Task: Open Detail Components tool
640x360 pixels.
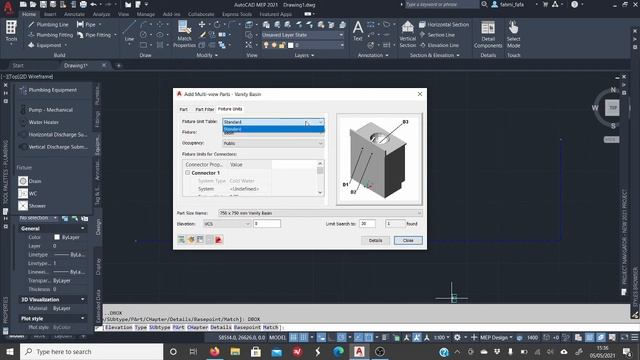Action: pyautogui.click(x=488, y=34)
